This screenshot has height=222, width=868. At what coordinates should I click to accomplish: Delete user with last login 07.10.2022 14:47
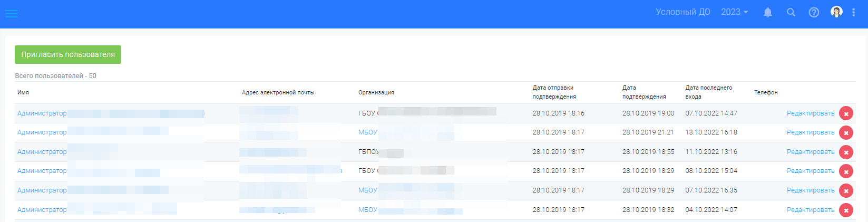846,113
